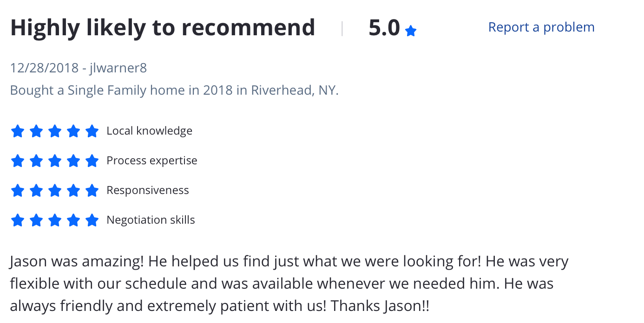Click the review date 12/28/2018

click(x=44, y=68)
